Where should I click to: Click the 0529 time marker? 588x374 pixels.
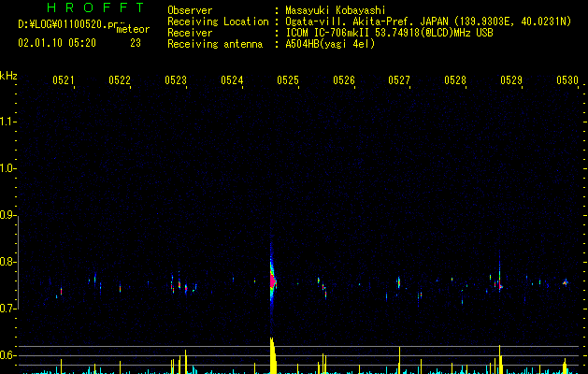coord(511,79)
